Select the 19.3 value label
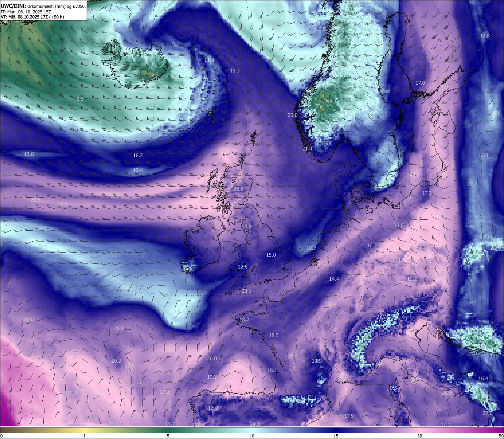504x439 pixels. click(x=235, y=70)
